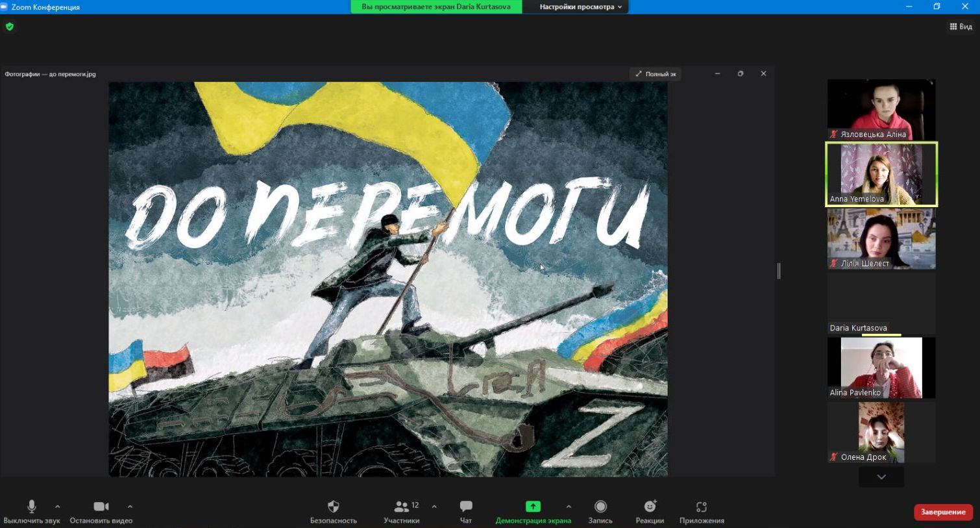Screen dimensions: 980x528
Task: Click the muted mic icon on Лілія Шелест
Action: click(834, 264)
